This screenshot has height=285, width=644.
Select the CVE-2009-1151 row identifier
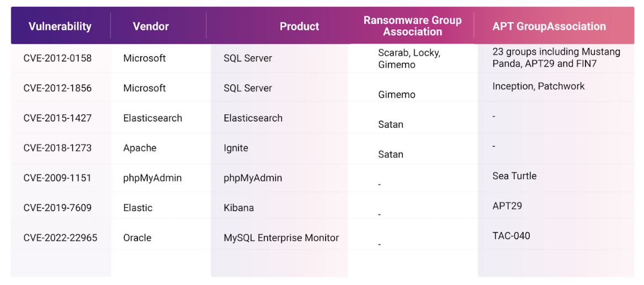pyautogui.click(x=57, y=178)
